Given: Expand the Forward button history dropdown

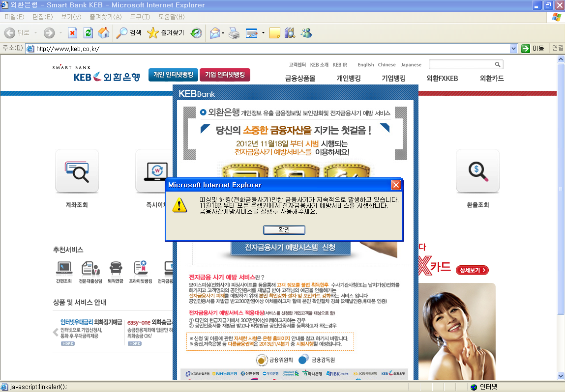Looking at the screenshot, I should 60,33.
